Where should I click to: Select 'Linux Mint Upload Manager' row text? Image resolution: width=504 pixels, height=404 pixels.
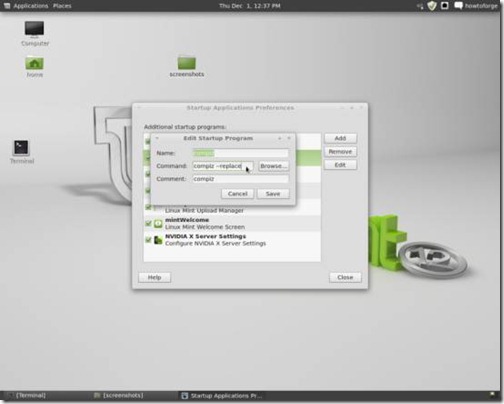204,211
